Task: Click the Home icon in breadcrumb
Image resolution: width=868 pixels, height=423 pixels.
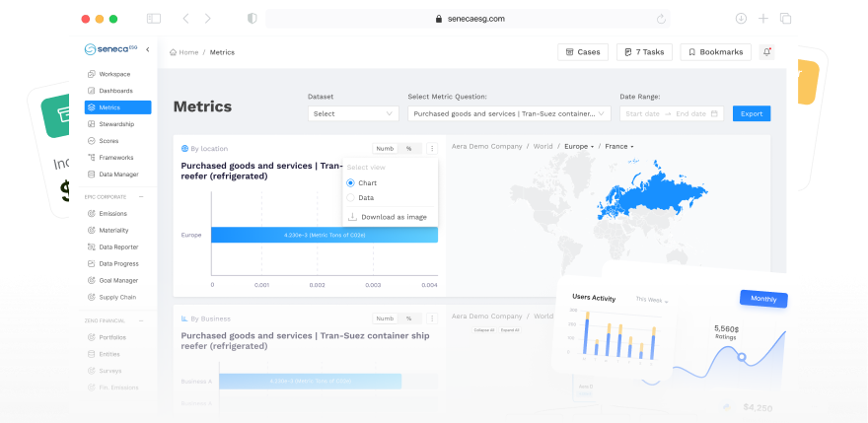Action: tap(174, 52)
